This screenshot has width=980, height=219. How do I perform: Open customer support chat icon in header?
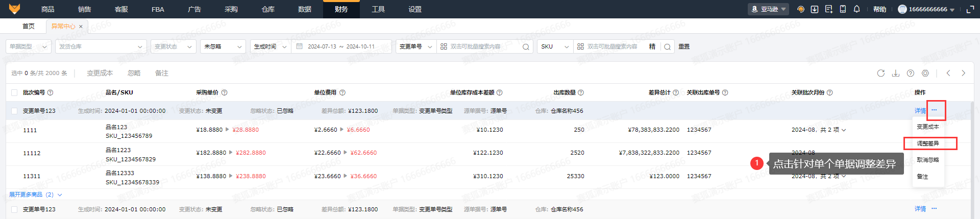tap(801, 9)
